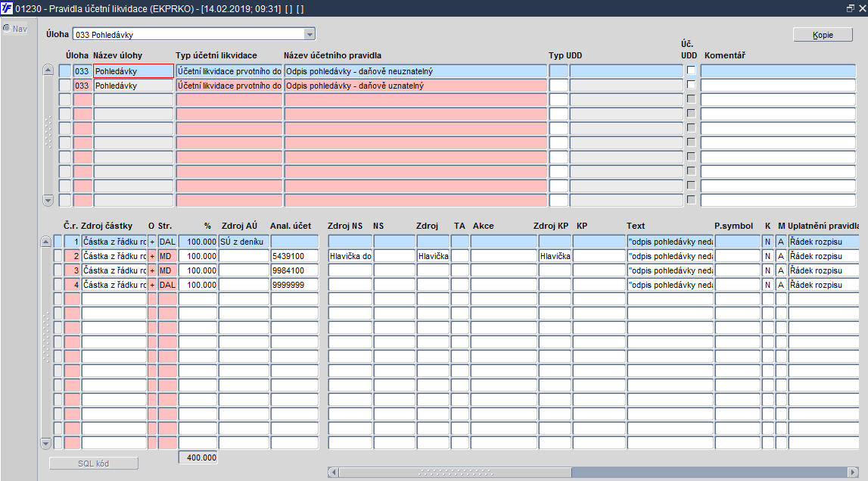Toggle the Úč. UDD checkbox in the first row
Viewport: 868px width, 481px height.
coord(691,70)
